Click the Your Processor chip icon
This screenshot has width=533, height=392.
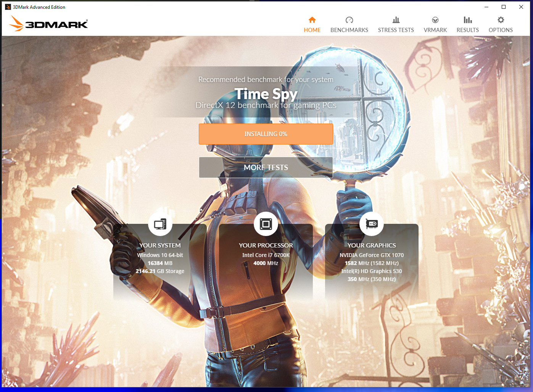pyautogui.click(x=266, y=224)
